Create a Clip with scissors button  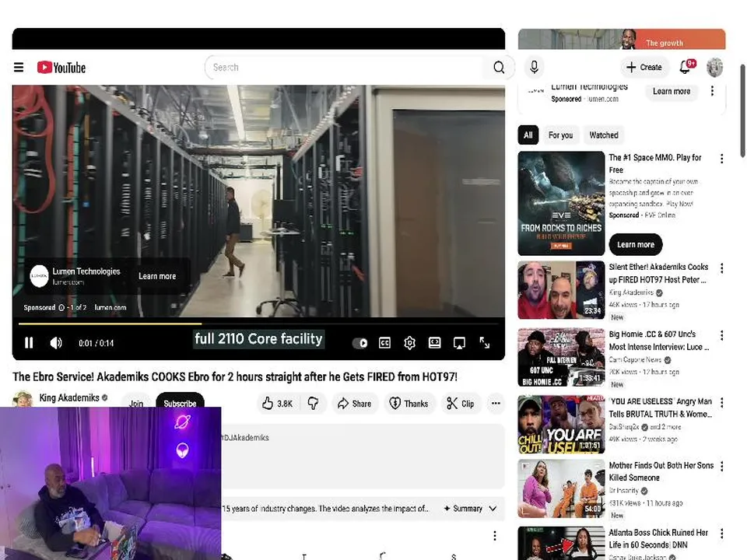[x=461, y=404]
